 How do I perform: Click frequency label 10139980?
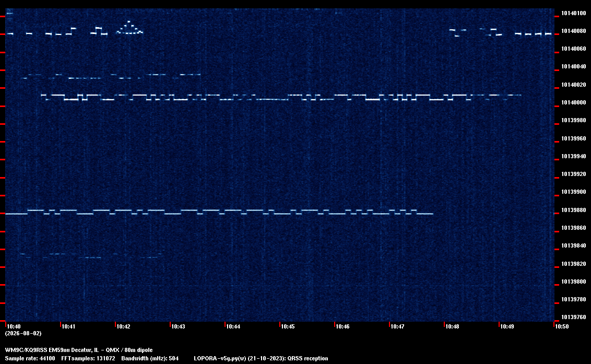[x=574, y=120]
